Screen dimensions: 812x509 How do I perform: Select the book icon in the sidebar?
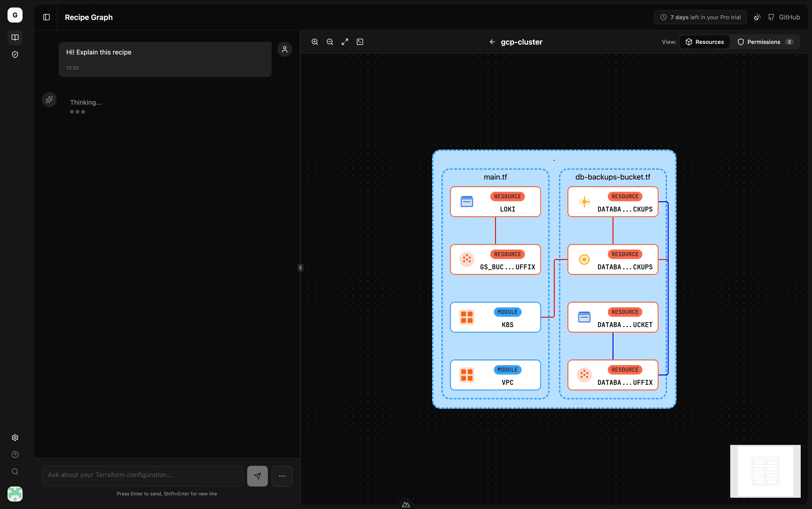(15, 37)
